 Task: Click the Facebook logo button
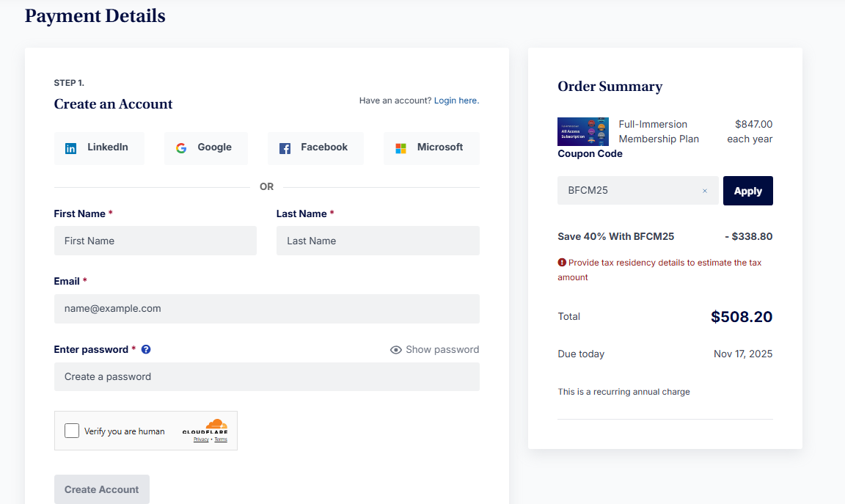[x=284, y=147]
